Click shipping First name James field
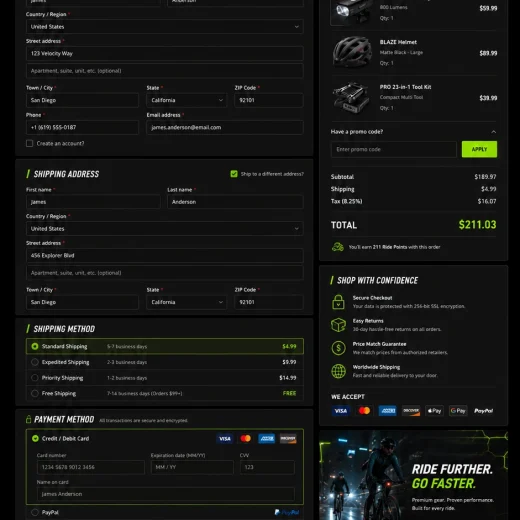Screen dimensions: 520x520 (93, 202)
